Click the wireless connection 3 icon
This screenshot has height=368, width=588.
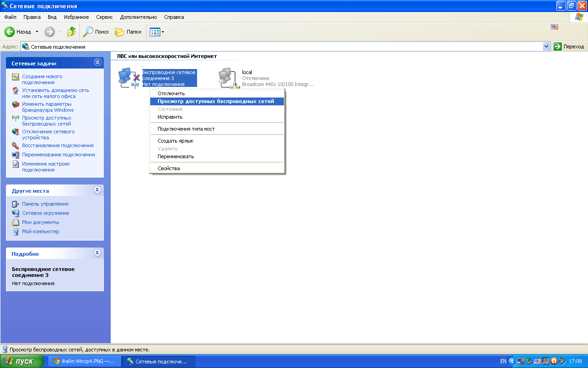(128, 78)
